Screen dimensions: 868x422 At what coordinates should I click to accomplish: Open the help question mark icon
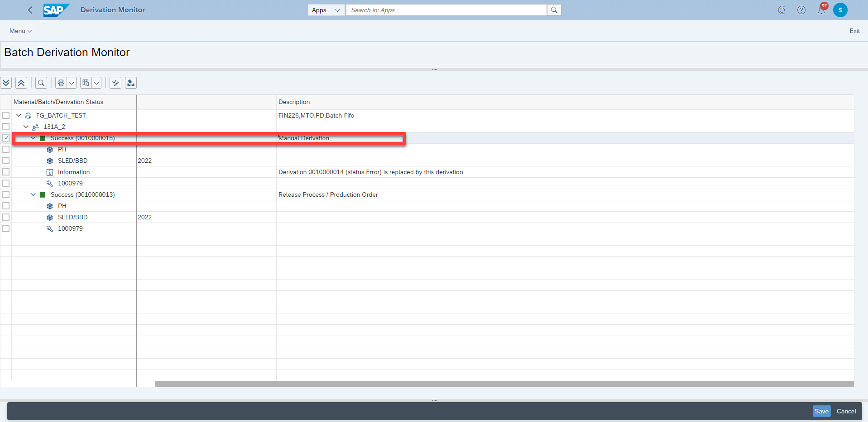801,10
